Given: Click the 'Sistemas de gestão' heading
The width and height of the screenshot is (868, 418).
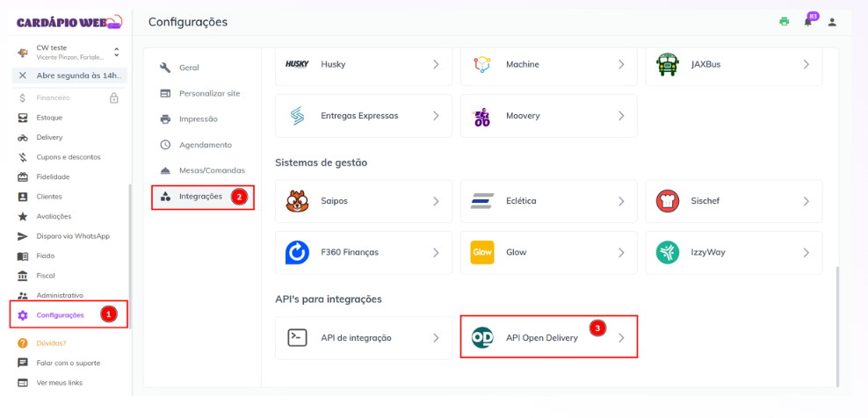Looking at the screenshot, I should [x=321, y=162].
